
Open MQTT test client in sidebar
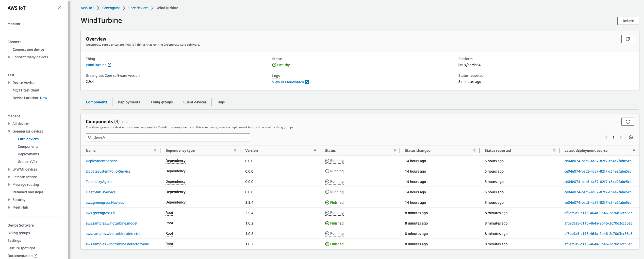click(26, 90)
